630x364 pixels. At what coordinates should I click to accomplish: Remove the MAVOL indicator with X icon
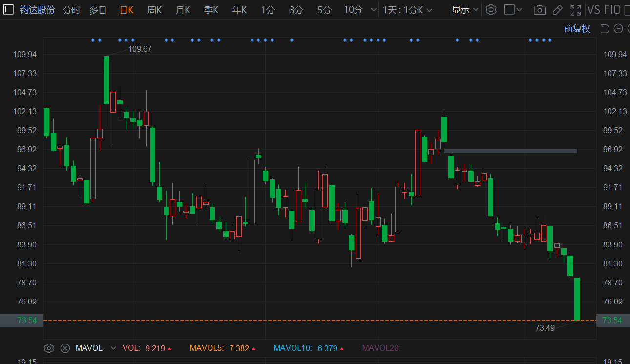coord(65,348)
